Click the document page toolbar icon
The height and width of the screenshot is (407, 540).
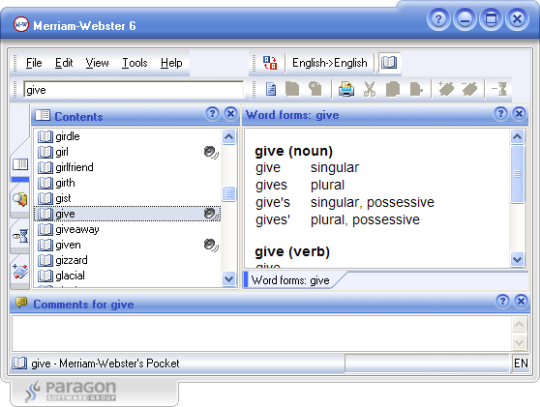(271, 89)
